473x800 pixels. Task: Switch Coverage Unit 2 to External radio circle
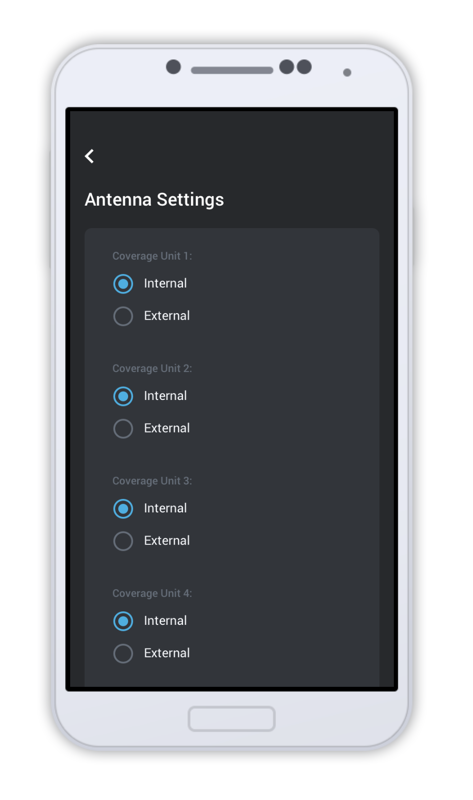[x=123, y=429]
